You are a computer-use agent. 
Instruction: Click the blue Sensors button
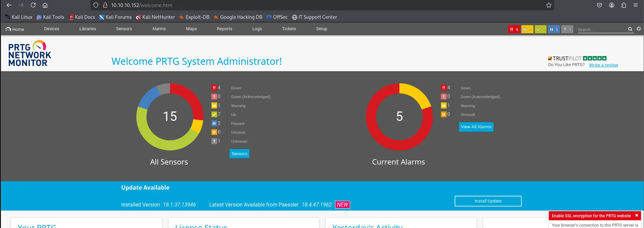click(x=239, y=153)
